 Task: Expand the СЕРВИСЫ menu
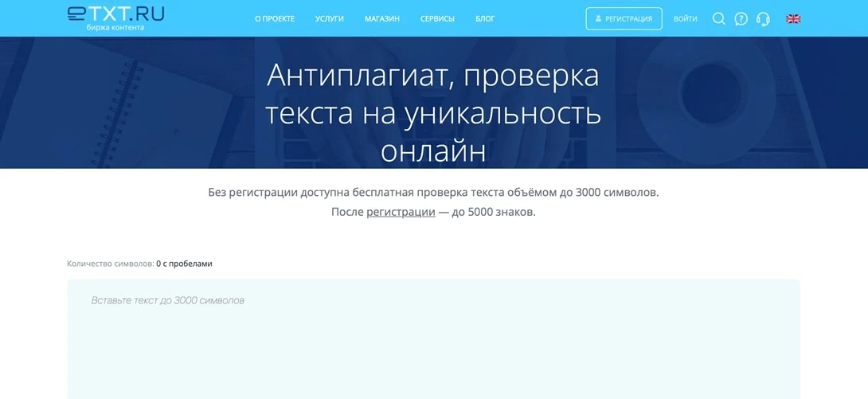(437, 18)
